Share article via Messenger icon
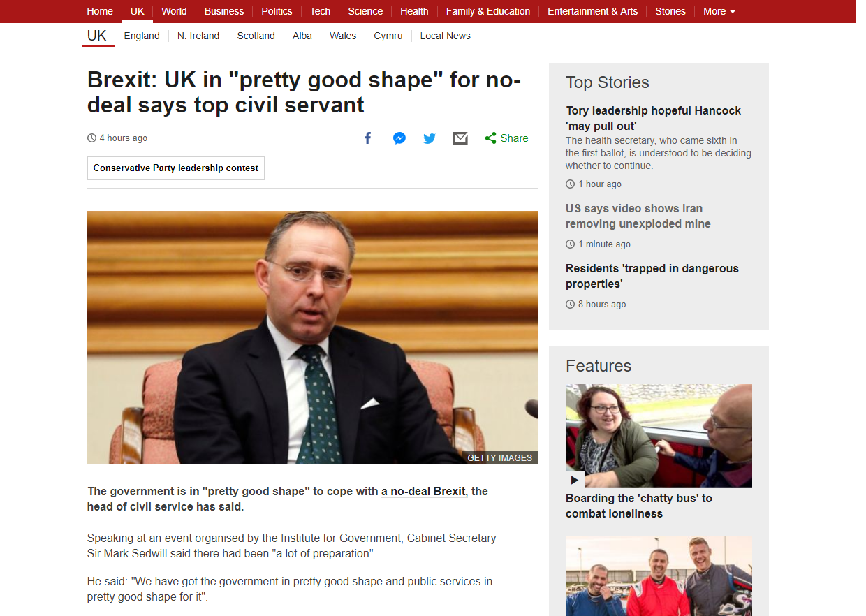Screen dimensions: 866x616 pos(399,138)
